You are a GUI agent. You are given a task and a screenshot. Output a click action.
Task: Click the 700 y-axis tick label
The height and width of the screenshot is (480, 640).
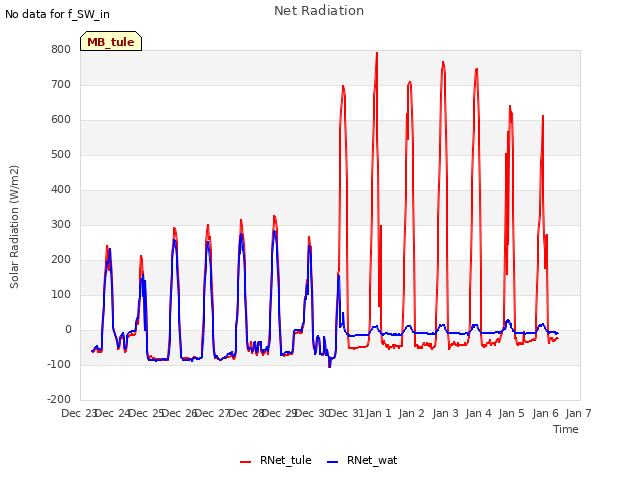coord(61,85)
